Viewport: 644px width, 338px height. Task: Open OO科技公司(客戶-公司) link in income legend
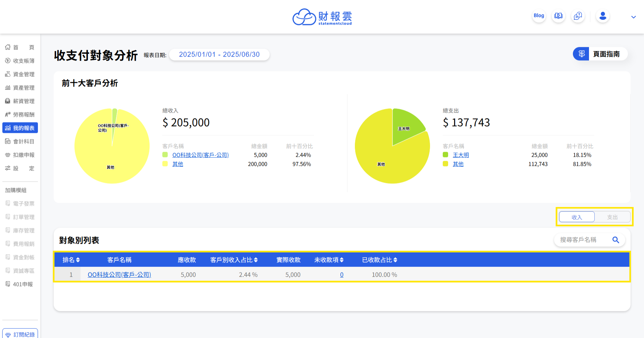pos(201,155)
